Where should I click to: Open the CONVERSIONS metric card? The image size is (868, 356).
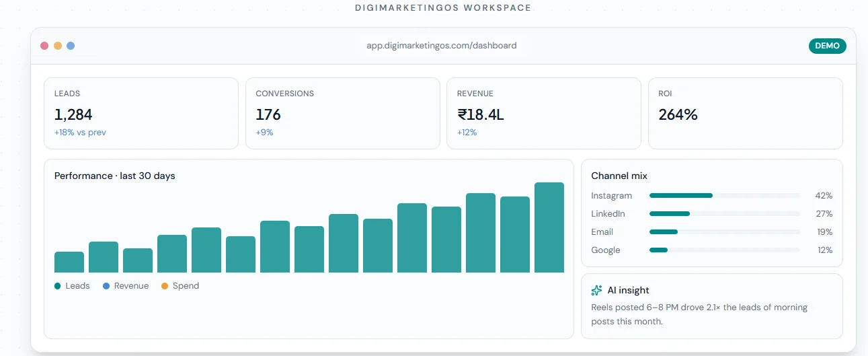pos(343,113)
